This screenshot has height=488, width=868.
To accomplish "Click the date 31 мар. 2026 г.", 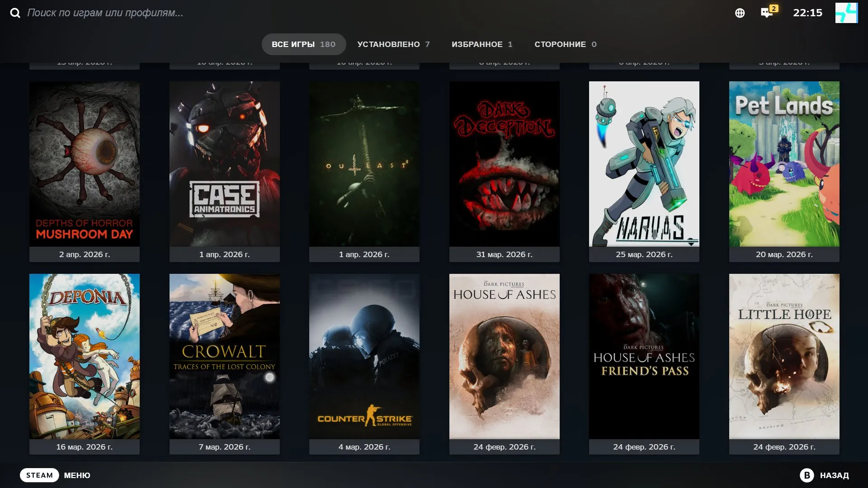I will coord(505,254).
